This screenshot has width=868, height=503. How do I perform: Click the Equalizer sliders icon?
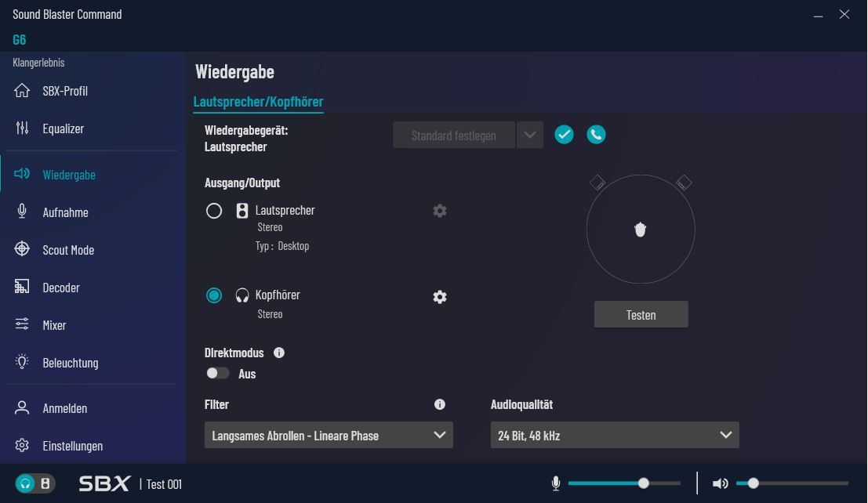22,128
